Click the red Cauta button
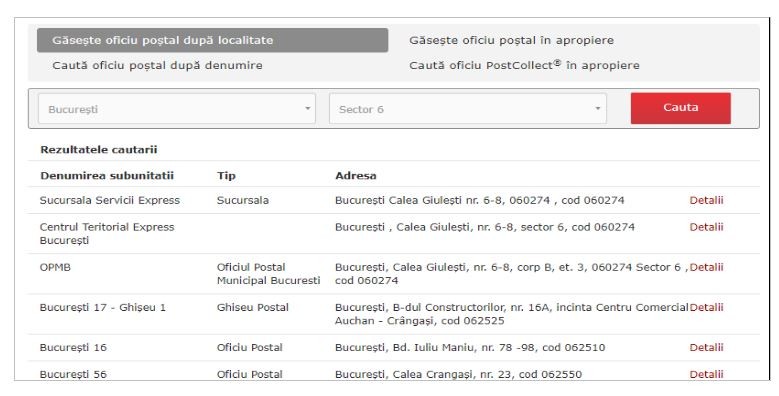This screenshot has width=779, height=396. pyautogui.click(x=681, y=108)
